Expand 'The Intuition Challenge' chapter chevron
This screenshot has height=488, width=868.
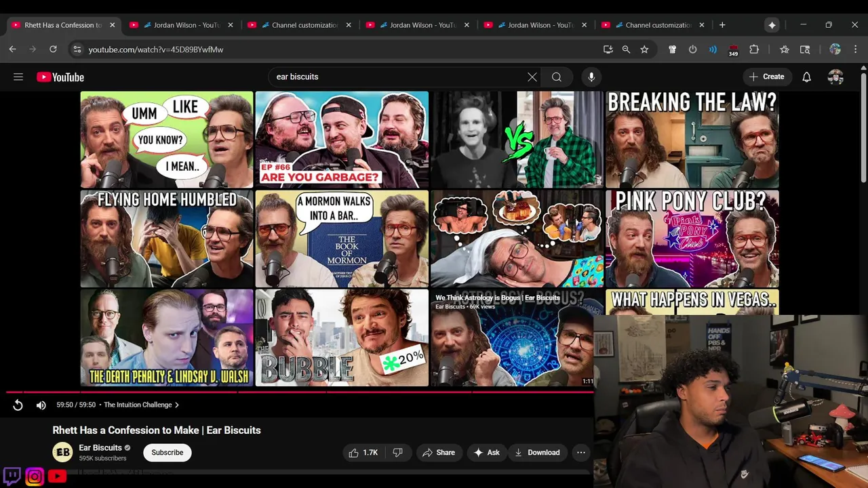[x=177, y=405]
